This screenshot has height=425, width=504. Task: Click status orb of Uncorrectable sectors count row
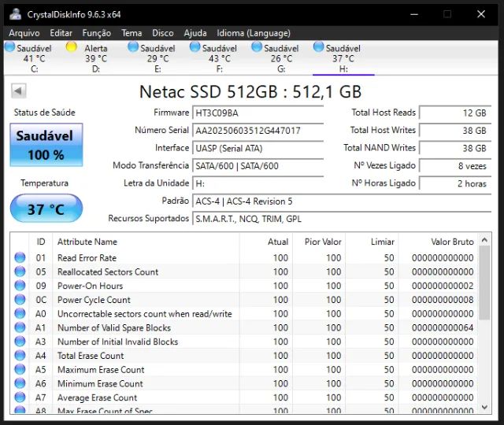[x=20, y=313]
